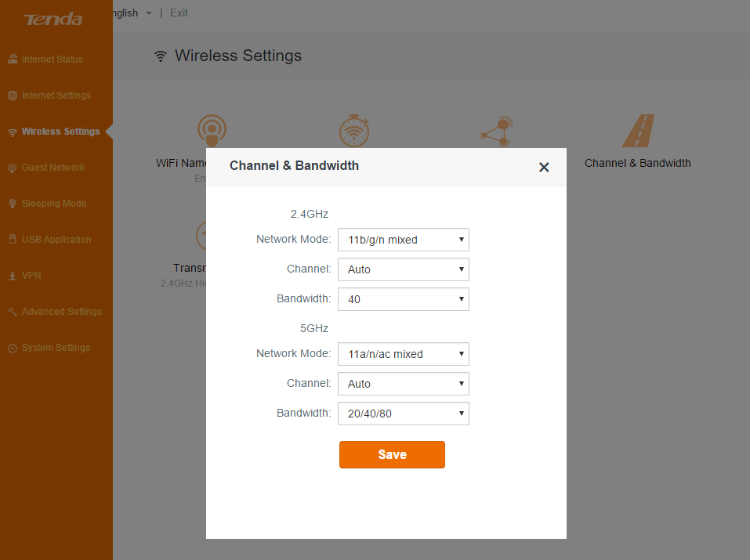Go to Internet Settings in sidebar
The image size is (750, 560).
coord(56,96)
